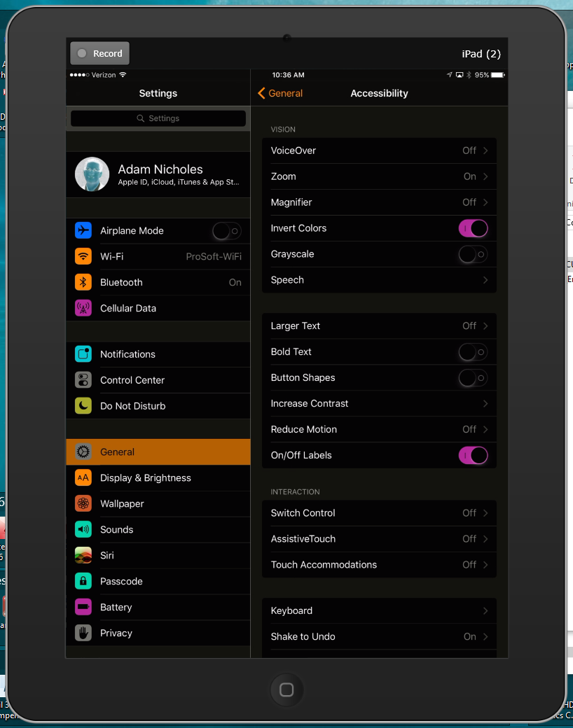
Task: Open Magnifier row chevron
Action: coord(485,202)
